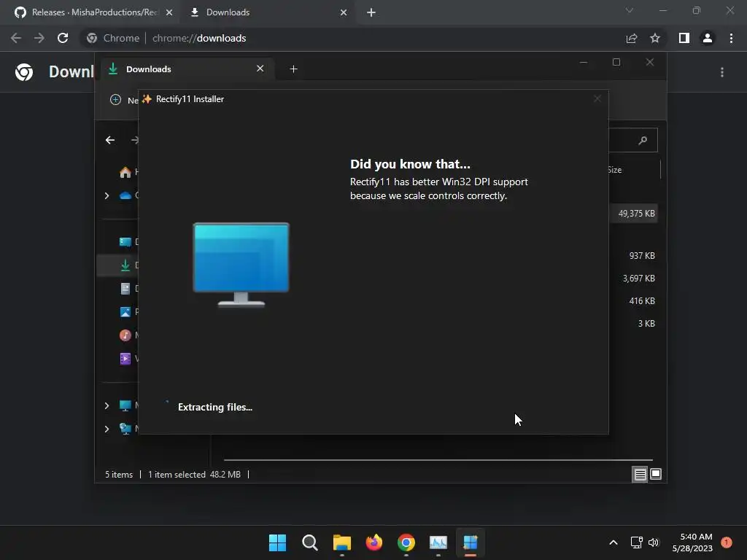Close the Rectify11 Installer window
The height and width of the screenshot is (560, 747).
(x=597, y=99)
